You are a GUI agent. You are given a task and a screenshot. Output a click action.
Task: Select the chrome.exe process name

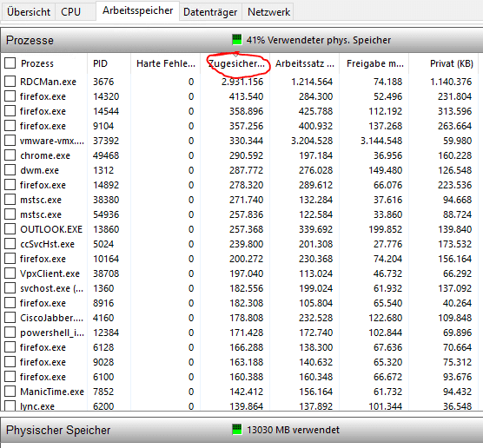pos(45,155)
